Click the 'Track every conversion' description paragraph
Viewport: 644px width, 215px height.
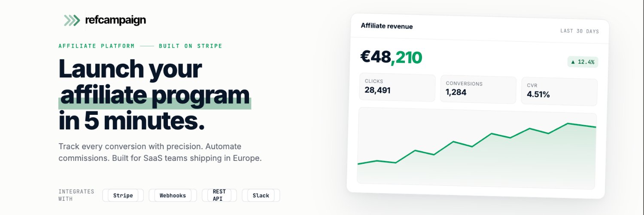[160, 152]
